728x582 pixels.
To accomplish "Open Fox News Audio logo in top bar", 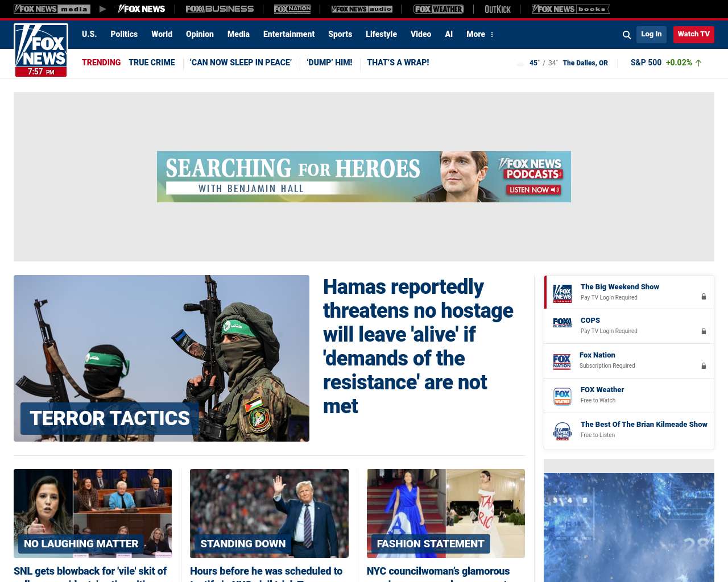I will pyautogui.click(x=362, y=9).
